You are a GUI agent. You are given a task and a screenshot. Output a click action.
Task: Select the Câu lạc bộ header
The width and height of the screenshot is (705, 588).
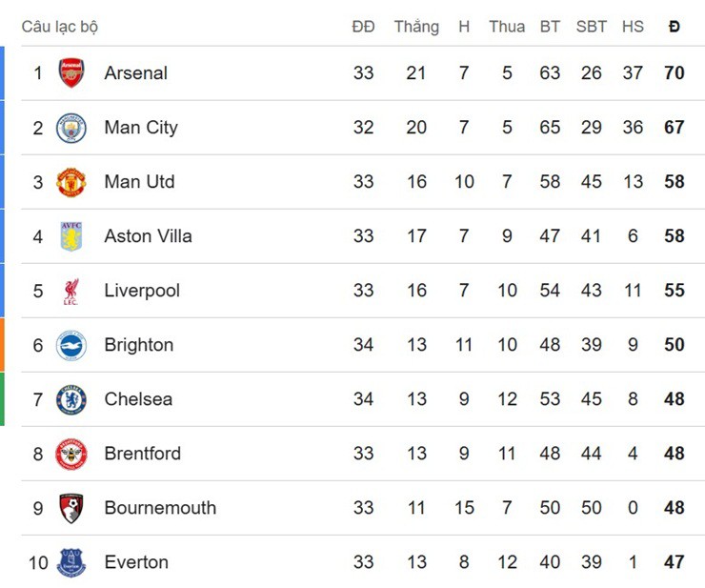60,27
